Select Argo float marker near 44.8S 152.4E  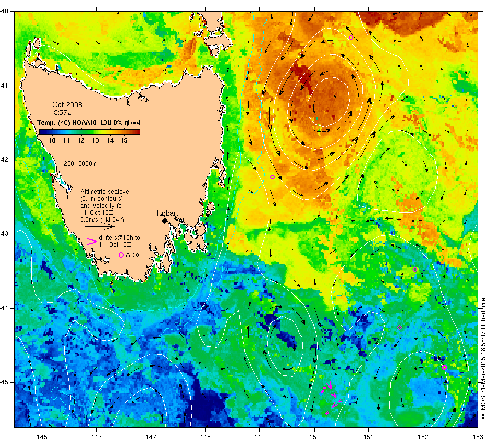tap(444, 367)
